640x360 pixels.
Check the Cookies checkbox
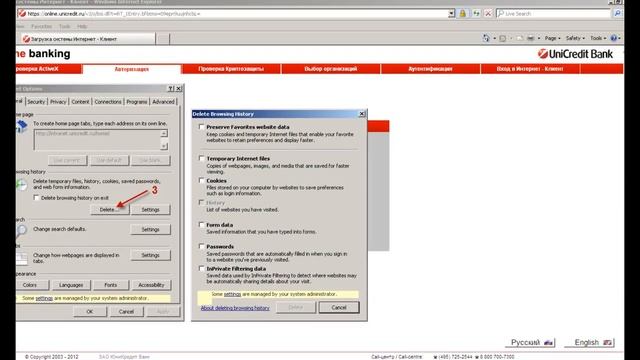[201, 180]
